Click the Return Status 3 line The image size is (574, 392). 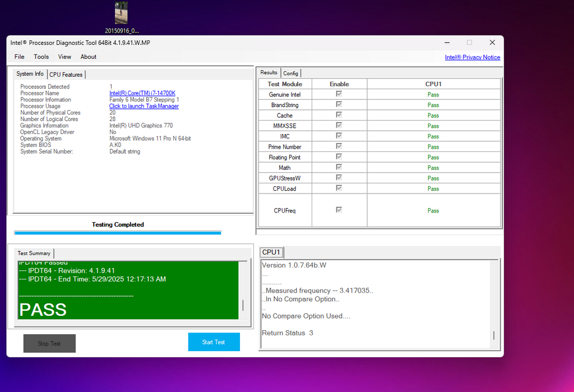288,333
